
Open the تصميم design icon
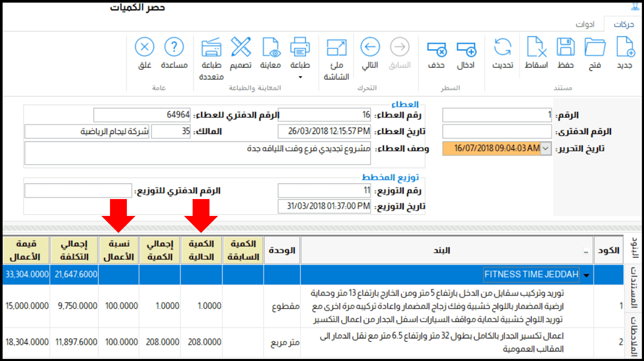tap(241, 47)
